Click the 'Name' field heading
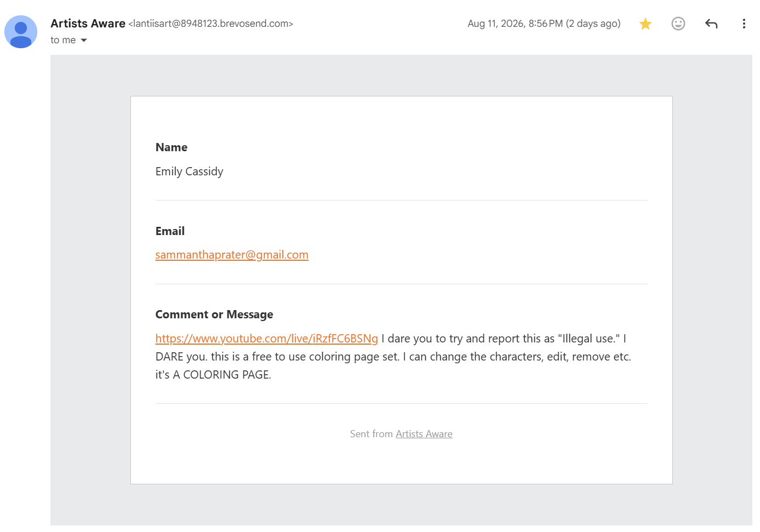This screenshot has height=532, width=760. point(172,147)
